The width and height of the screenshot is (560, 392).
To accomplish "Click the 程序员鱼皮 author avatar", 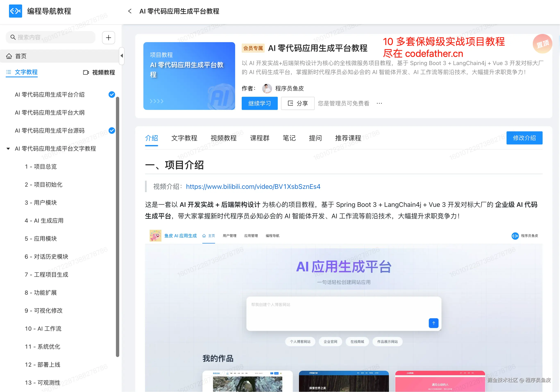I will (267, 88).
